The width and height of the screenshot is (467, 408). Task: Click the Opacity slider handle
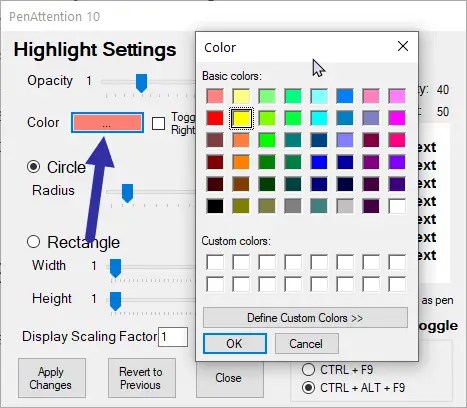click(141, 83)
